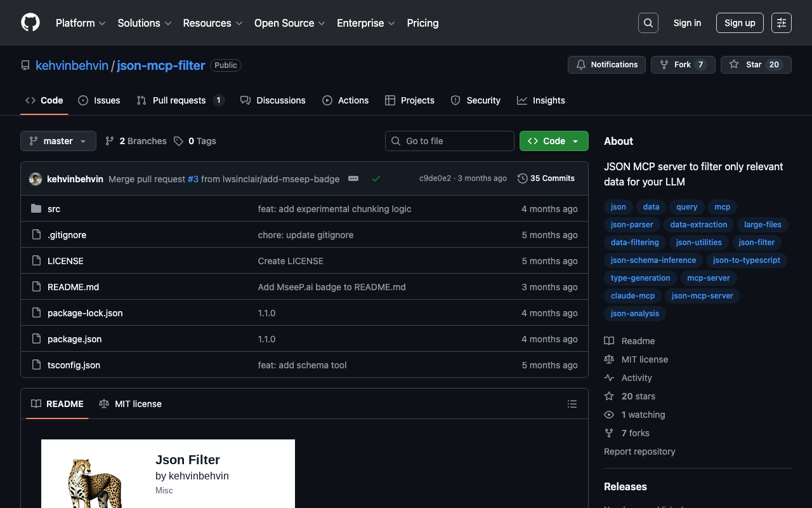Expand the Platform menu in header
The image size is (812, 508).
(x=81, y=23)
